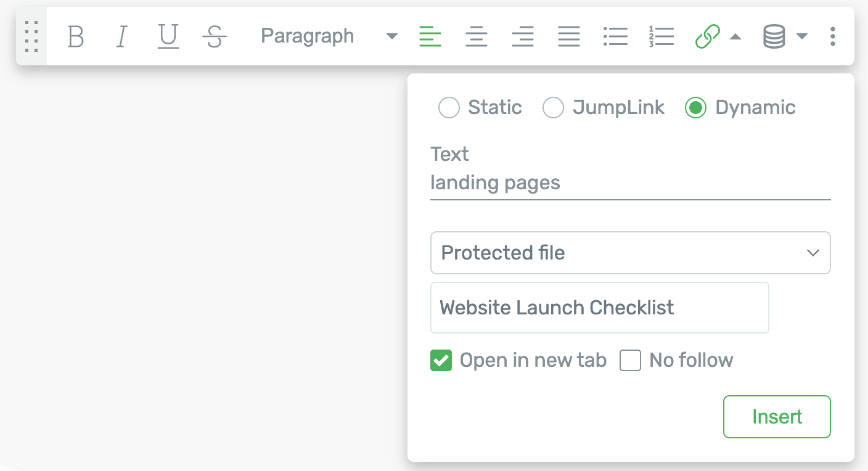868x471 pixels.
Task: Toggle bold formatting
Action: point(75,36)
